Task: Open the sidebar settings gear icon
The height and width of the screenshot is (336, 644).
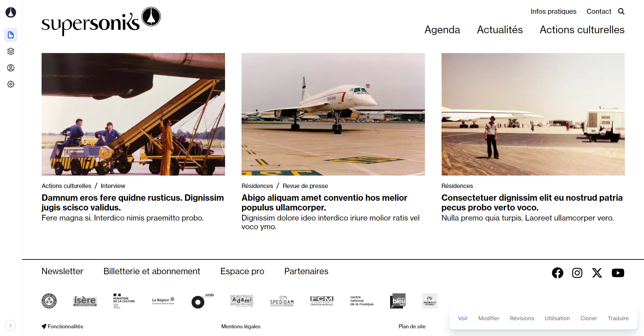Action: click(11, 84)
